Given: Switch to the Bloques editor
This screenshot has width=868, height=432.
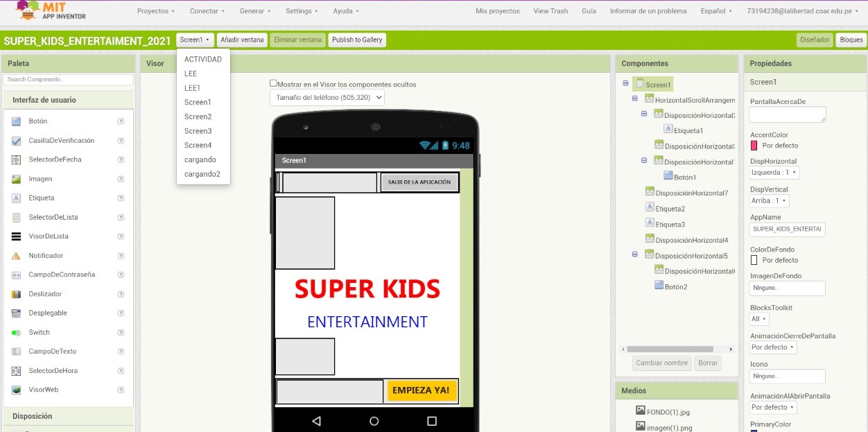Looking at the screenshot, I should [x=851, y=40].
